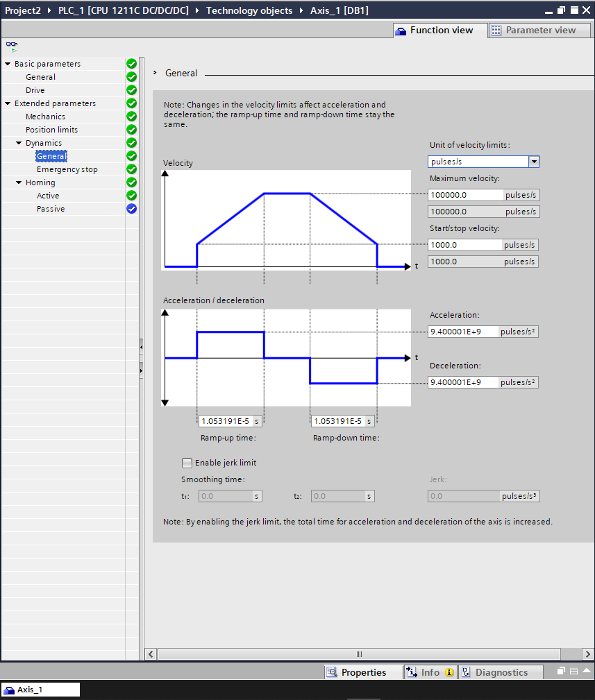Click the left collapse arrow on the navigation splitter
The height and width of the screenshot is (700, 595).
click(x=141, y=345)
